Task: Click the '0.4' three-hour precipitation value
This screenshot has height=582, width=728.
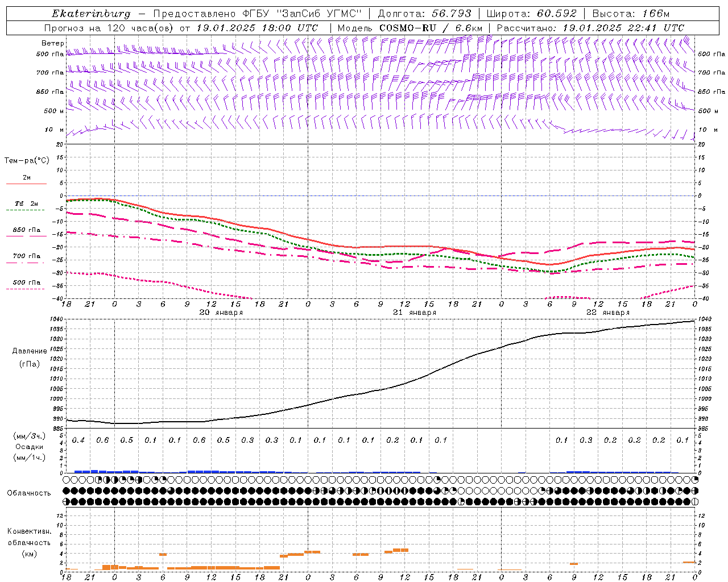Action: pos(78,440)
